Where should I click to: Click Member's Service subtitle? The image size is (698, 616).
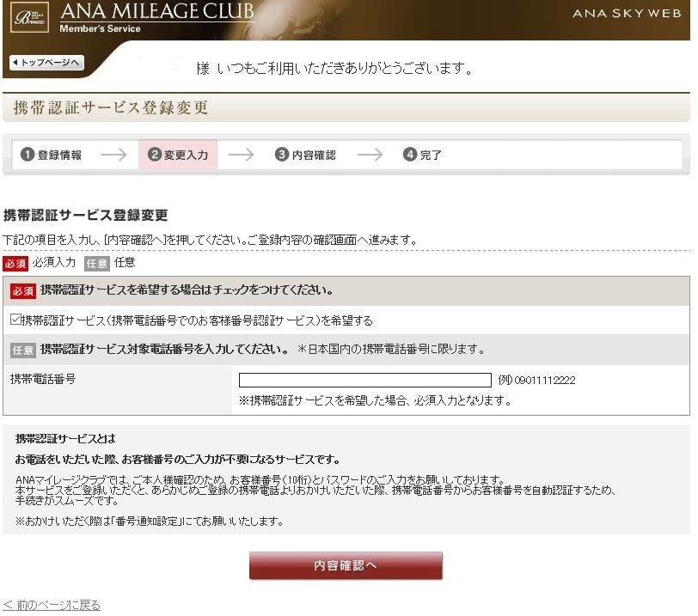(x=101, y=28)
